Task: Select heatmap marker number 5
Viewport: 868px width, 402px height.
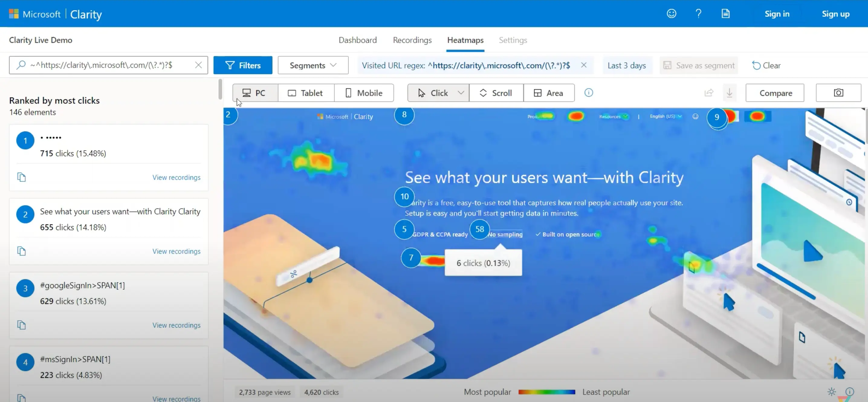Action: 404,229
